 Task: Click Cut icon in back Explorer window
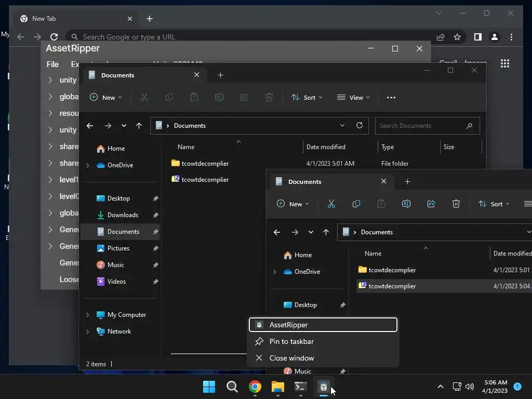click(x=144, y=97)
